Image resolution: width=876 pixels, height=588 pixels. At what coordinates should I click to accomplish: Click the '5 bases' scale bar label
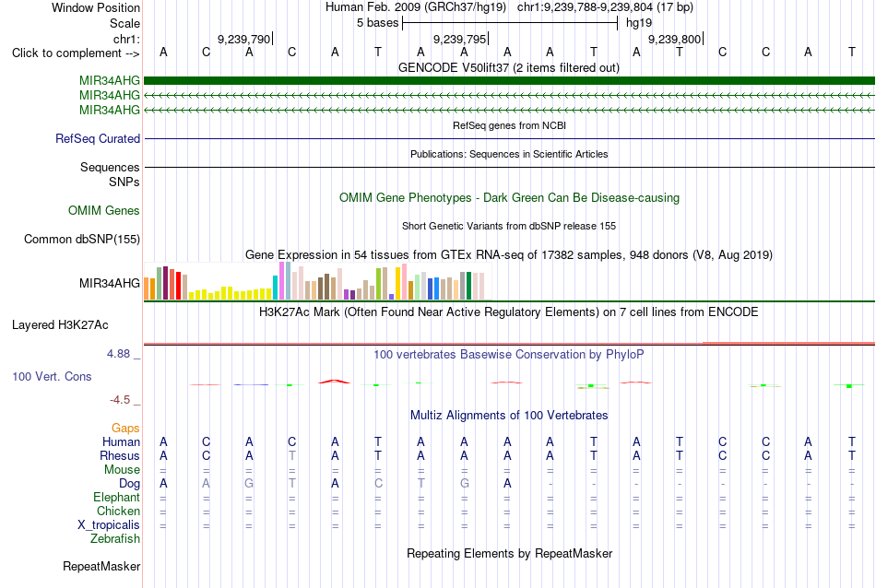tap(378, 23)
